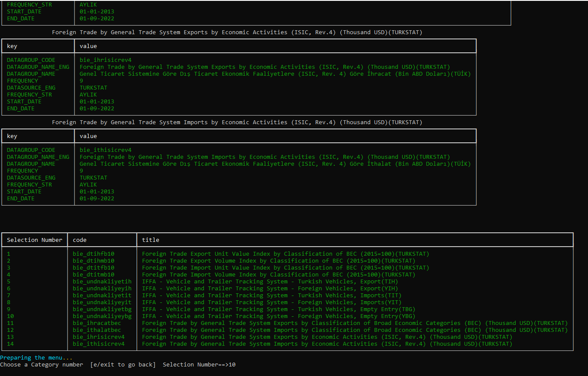Click the 'title' column header in selection table

coord(151,240)
